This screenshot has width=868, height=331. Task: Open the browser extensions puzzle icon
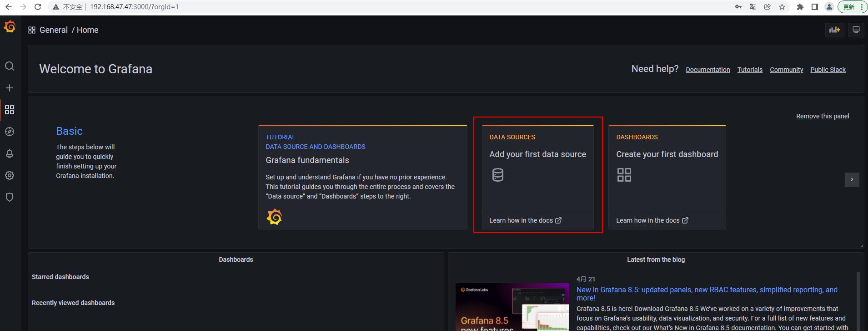click(x=800, y=7)
